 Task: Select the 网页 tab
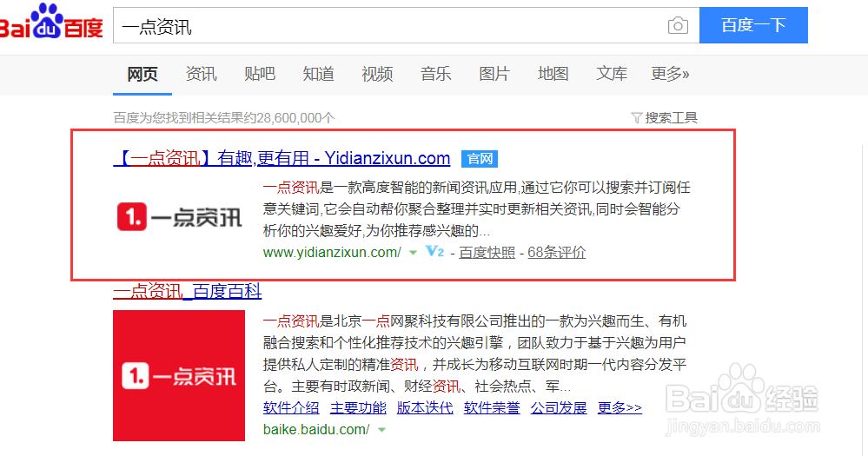pyautogui.click(x=142, y=74)
